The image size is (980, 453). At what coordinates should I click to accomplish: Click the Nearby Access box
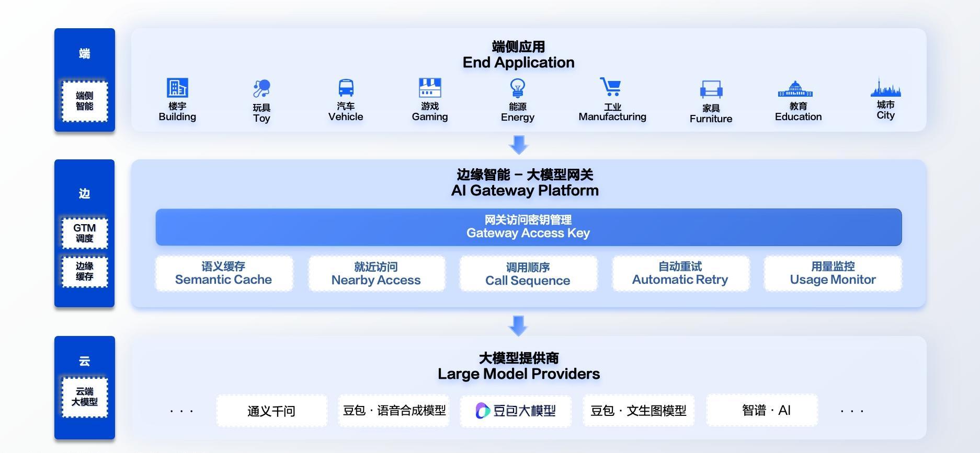point(377,273)
